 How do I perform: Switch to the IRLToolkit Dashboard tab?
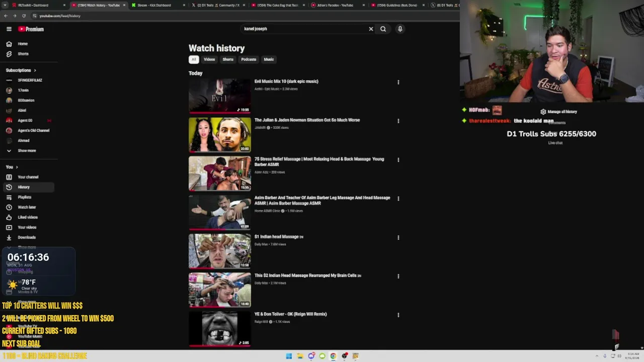[x=39, y=5]
